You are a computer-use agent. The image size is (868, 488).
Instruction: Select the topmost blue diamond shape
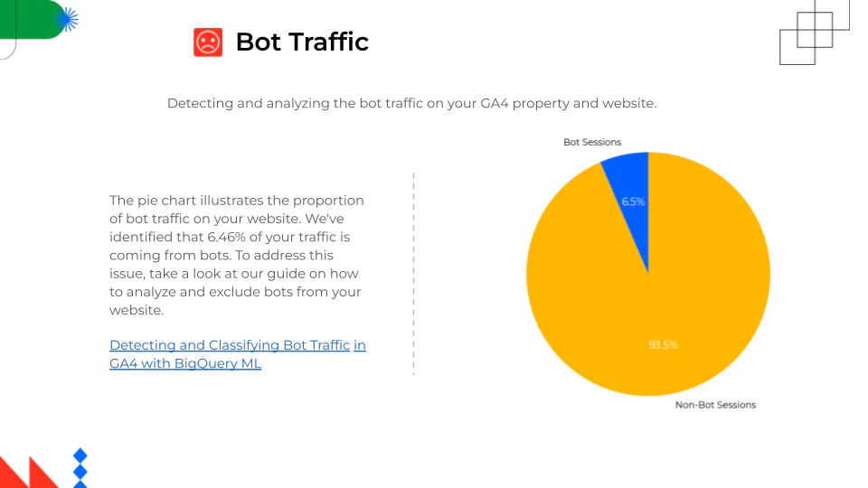[x=80, y=455]
